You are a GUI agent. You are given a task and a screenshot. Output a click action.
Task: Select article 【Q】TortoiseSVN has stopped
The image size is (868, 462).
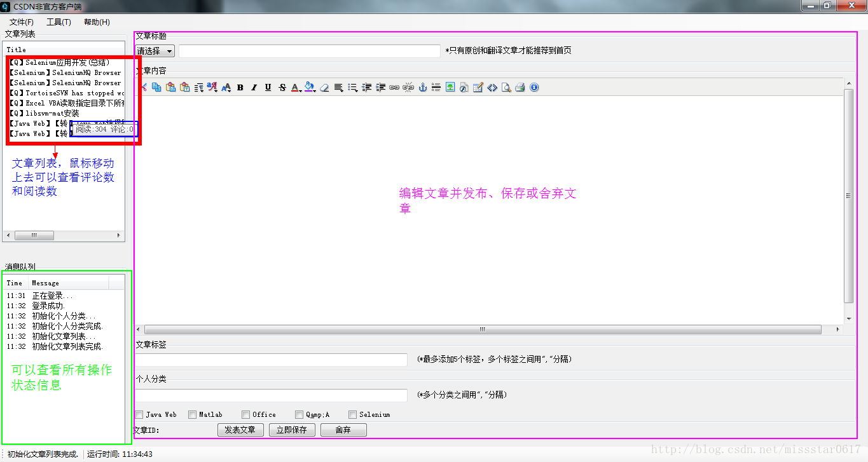67,93
